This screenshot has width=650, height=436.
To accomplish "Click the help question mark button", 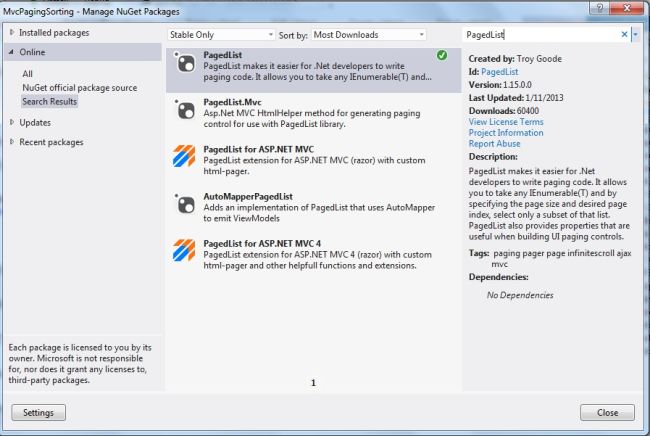I will (x=599, y=7).
